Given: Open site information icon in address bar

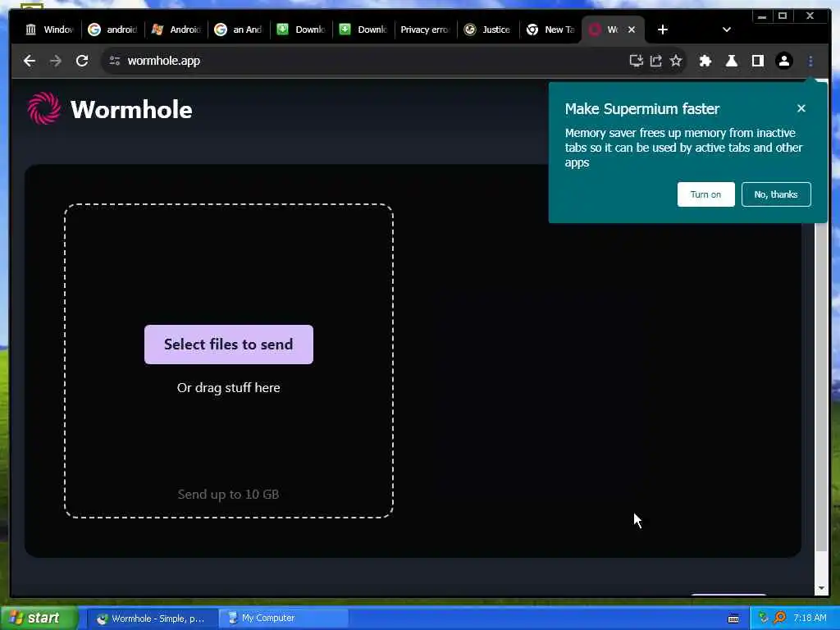Looking at the screenshot, I should tap(115, 61).
